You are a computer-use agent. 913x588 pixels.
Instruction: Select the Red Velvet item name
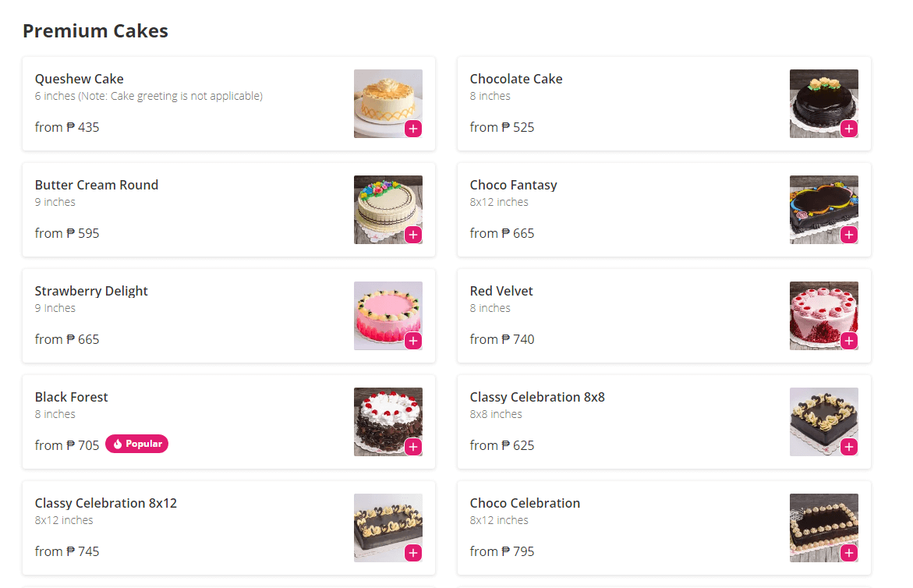tap(501, 291)
